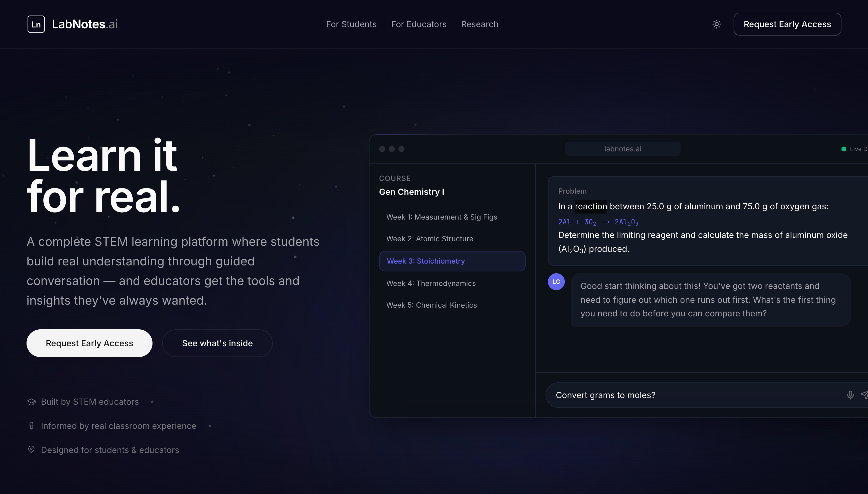Screen dimensions: 868x494
Task: Open Week 5: Chemical Kinetics
Action: click(431, 305)
